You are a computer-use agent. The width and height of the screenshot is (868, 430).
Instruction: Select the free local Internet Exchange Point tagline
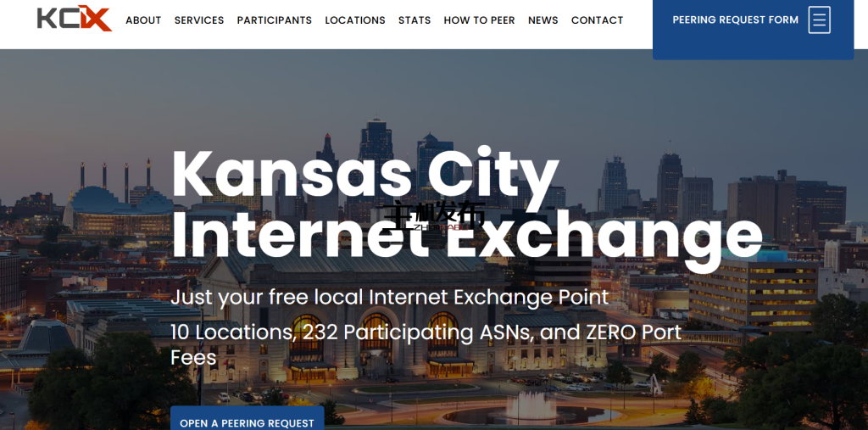[x=390, y=298]
